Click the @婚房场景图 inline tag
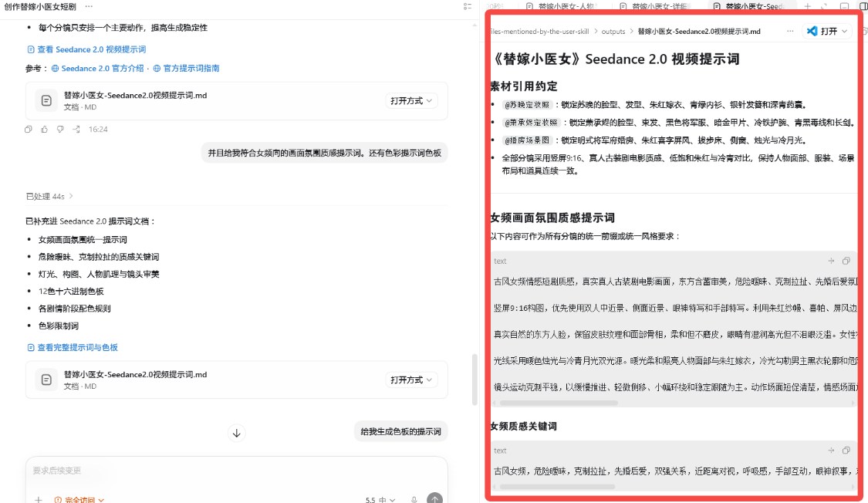868x503 pixels. (x=527, y=140)
